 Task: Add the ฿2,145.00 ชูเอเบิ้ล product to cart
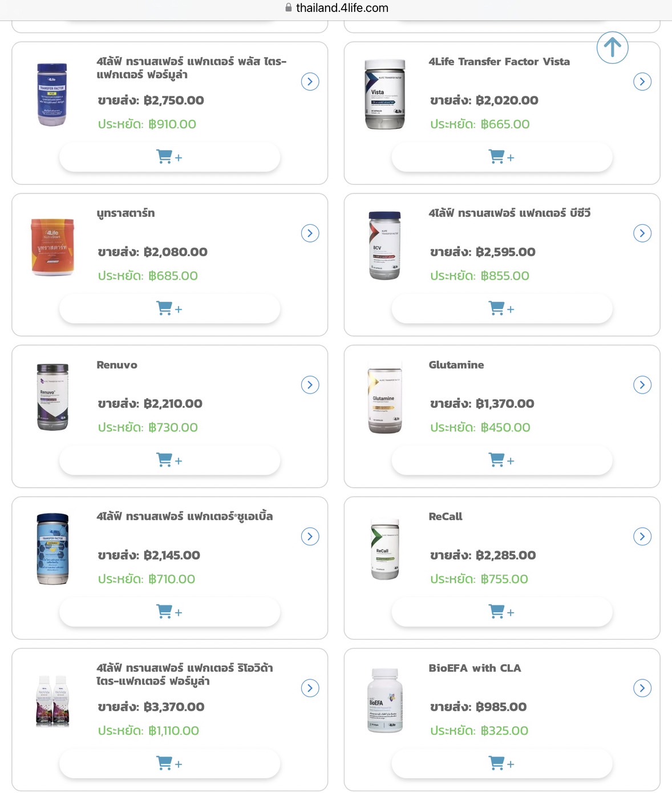tap(169, 612)
